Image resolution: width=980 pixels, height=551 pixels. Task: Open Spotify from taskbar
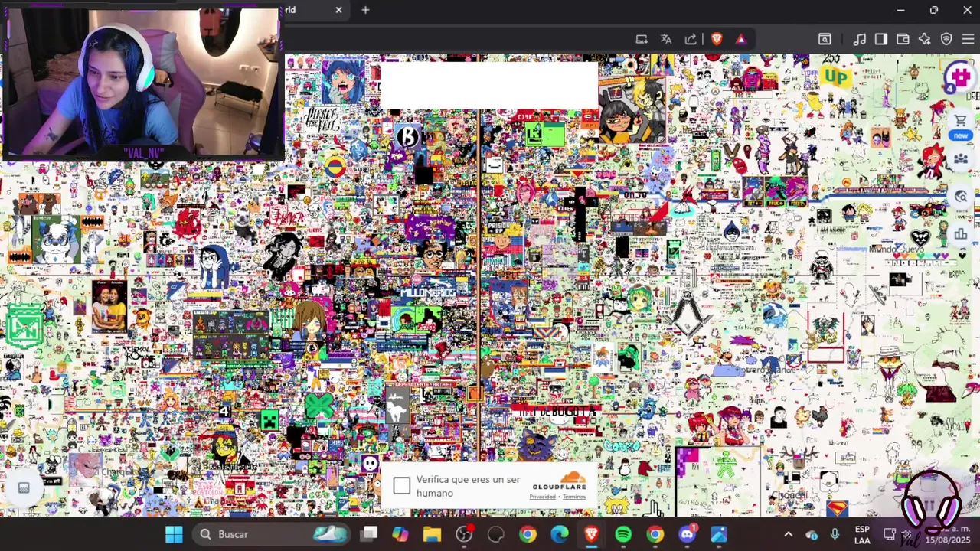pyautogui.click(x=623, y=534)
